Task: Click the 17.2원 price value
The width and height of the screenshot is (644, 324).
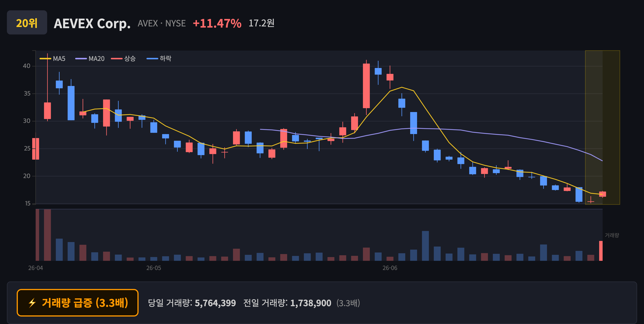Action: [x=261, y=23]
